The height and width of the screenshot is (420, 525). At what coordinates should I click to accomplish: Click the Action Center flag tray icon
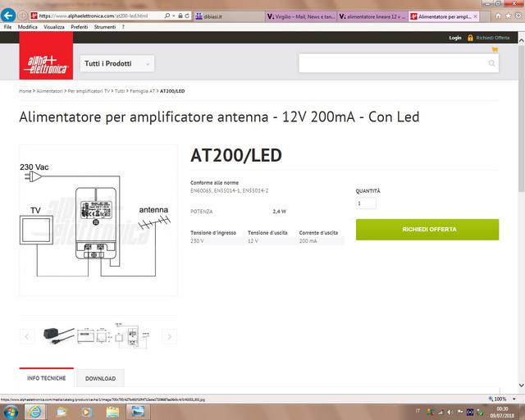[x=460, y=412]
